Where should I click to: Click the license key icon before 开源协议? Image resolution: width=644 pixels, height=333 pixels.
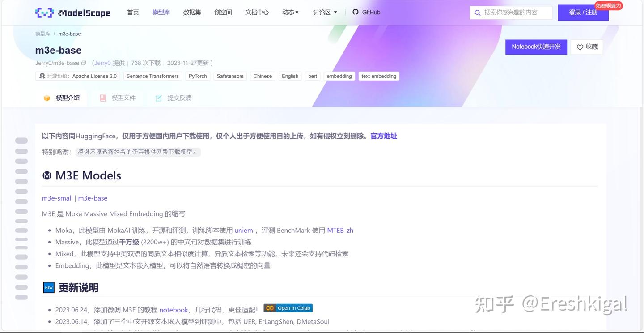(x=42, y=76)
